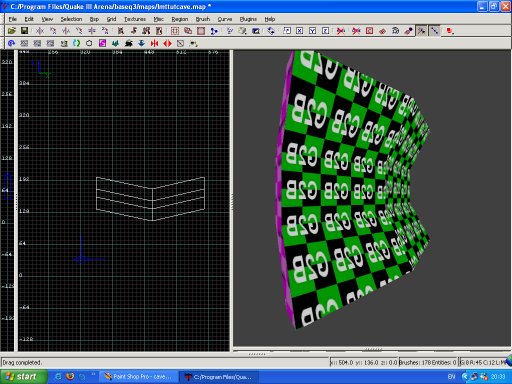The height and width of the screenshot is (384, 512).
Task: Click the Patch wireframe icon
Action: pos(382,31)
